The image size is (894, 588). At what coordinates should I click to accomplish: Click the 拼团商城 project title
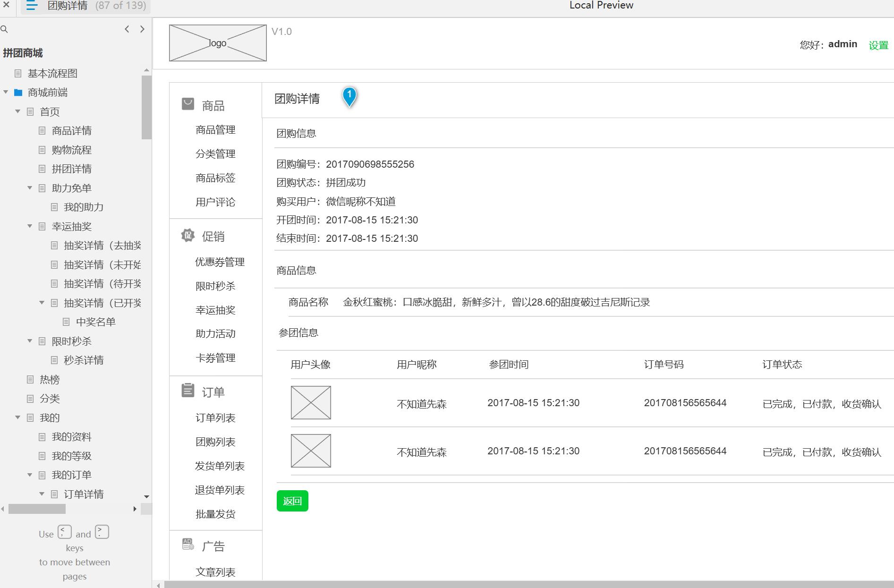[23, 53]
